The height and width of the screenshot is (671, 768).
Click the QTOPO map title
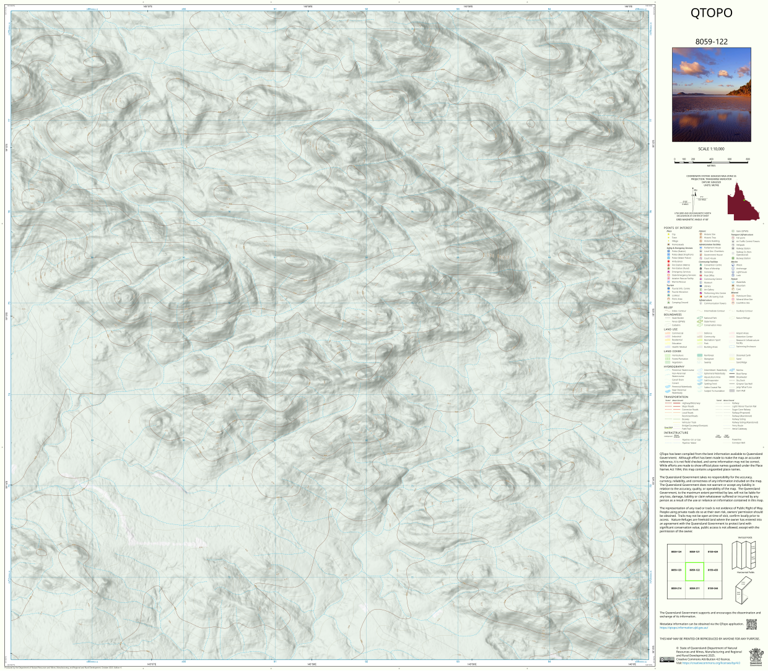click(x=711, y=13)
